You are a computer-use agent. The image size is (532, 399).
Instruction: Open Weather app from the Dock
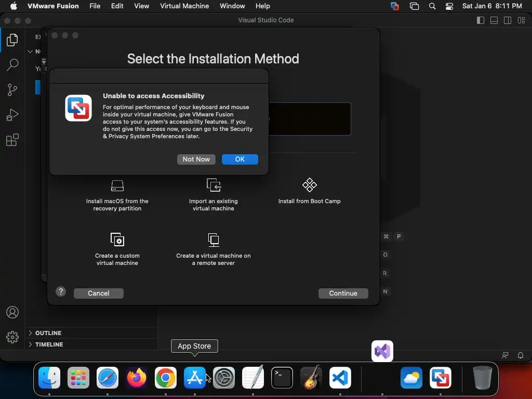(x=411, y=378)
